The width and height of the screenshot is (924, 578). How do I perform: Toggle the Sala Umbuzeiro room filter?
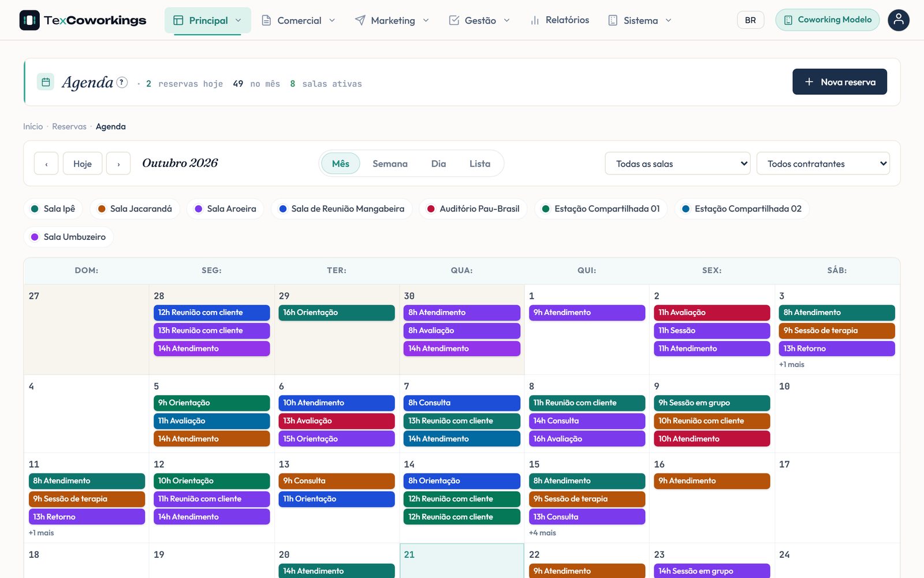point(68,237)
